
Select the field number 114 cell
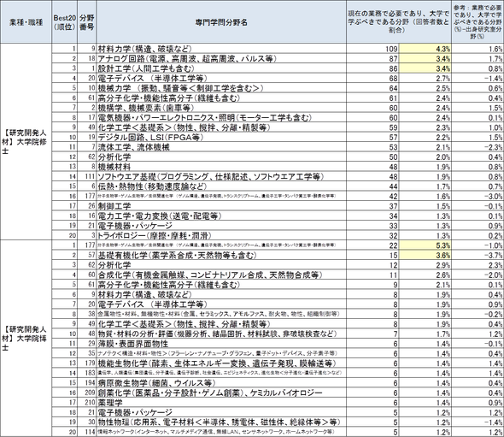(x=87, y=432)
